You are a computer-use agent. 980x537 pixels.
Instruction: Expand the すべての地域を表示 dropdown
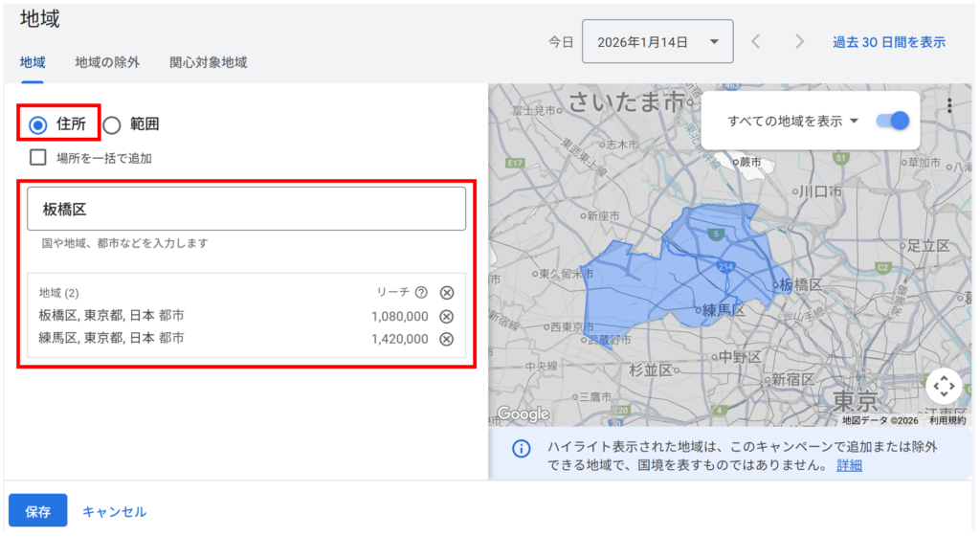[793, 122]
